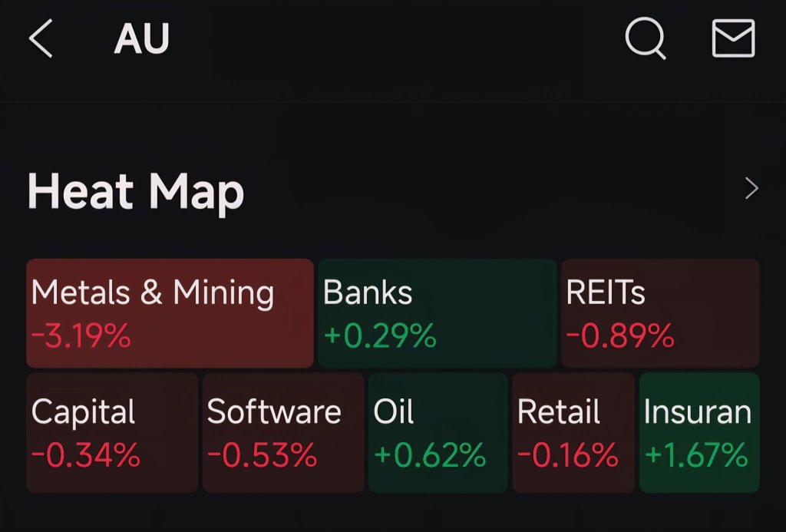Open the Software sector tile

click(x=283, y=432)
